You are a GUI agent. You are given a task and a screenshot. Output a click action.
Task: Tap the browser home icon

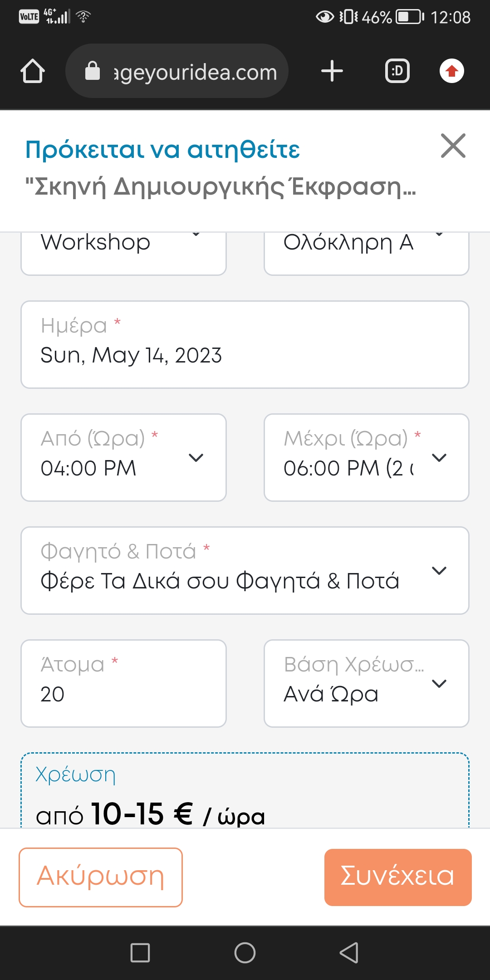33,71
